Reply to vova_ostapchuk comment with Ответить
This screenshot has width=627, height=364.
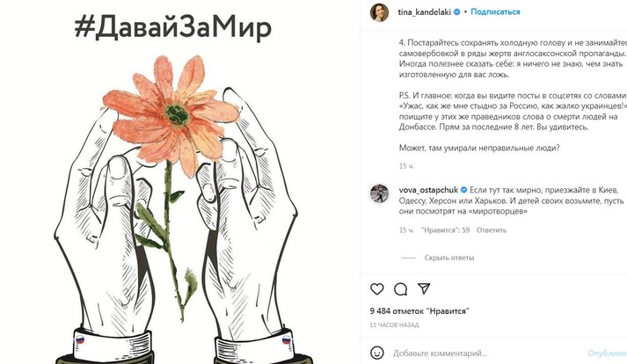coord(491,230)
